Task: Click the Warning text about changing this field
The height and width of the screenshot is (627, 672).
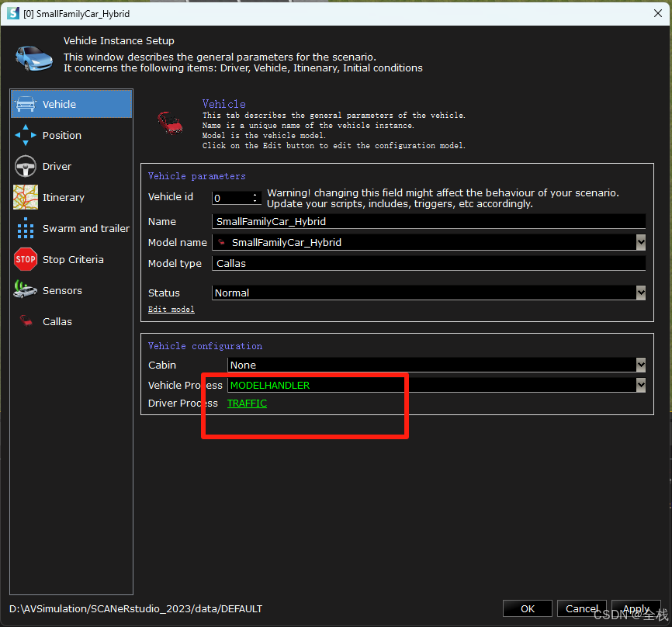Action: pos(443,198)
